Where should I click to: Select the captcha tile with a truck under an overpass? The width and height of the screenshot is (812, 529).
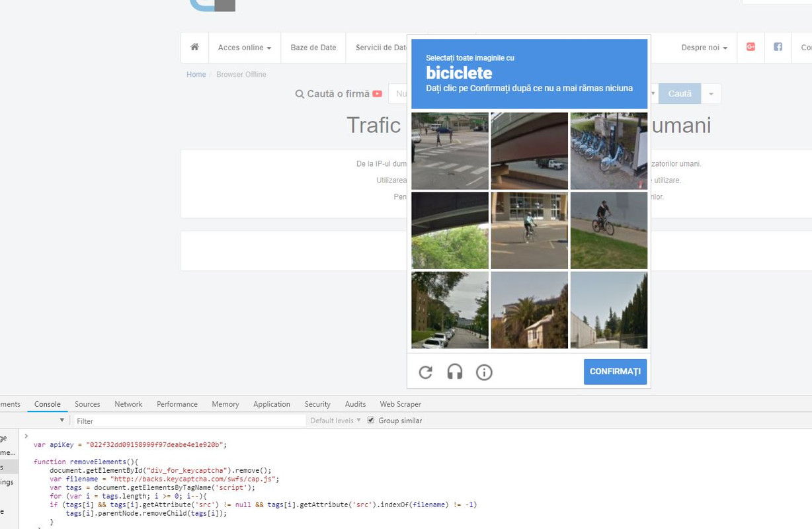click(530, 151)
